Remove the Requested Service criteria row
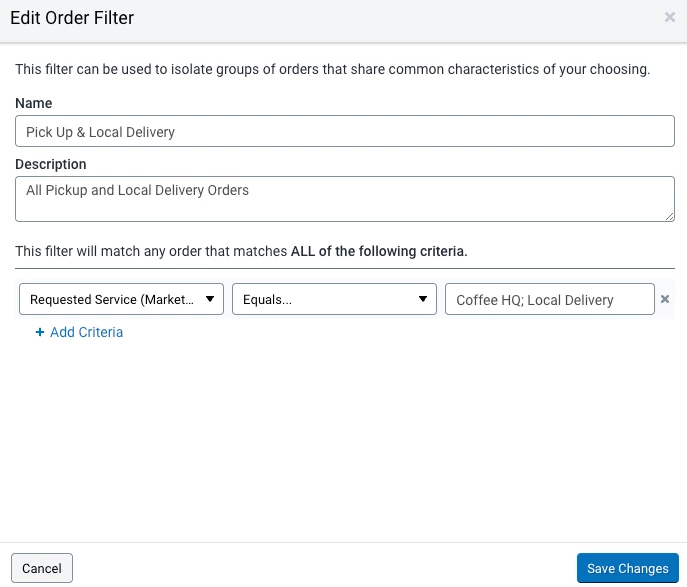 tap(664, 299)
